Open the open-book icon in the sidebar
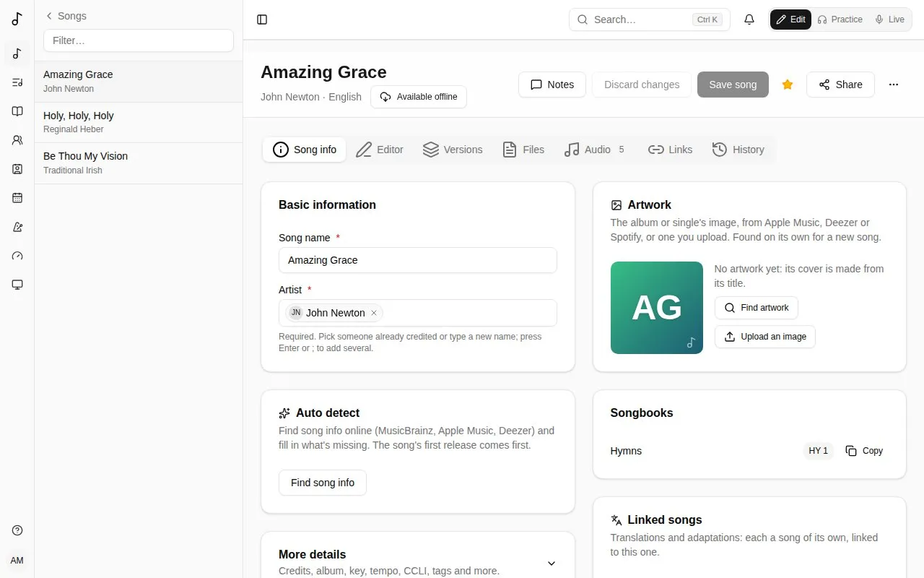 [17, 111]
